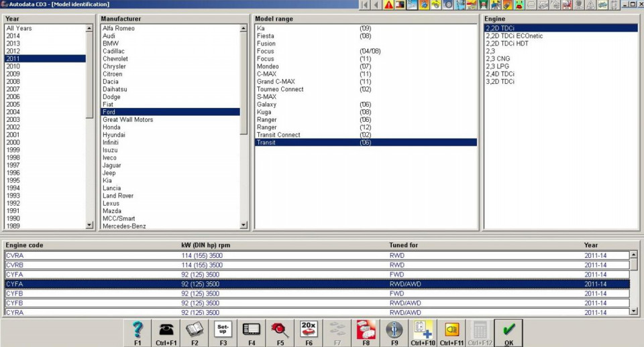Click the green face icon in top toolbar

[x=519, y=5]
